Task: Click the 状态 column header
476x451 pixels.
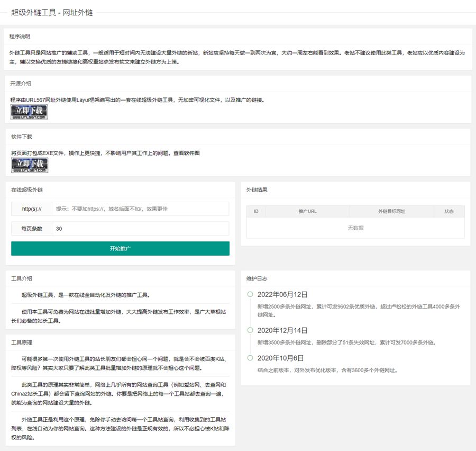Action: (448, 211)
